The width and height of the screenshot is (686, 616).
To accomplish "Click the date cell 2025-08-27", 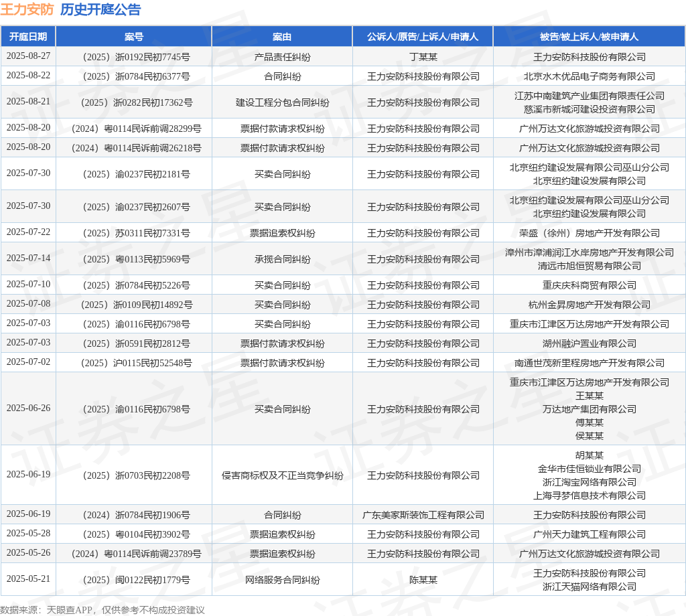I will pos(28,56).
